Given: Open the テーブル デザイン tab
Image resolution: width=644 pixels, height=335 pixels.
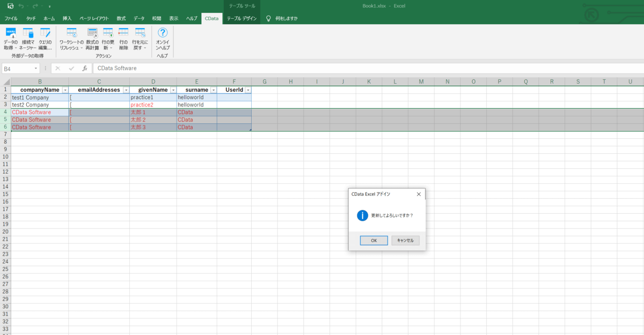Looking at the screenshot, I should click(x=241, y=18).
